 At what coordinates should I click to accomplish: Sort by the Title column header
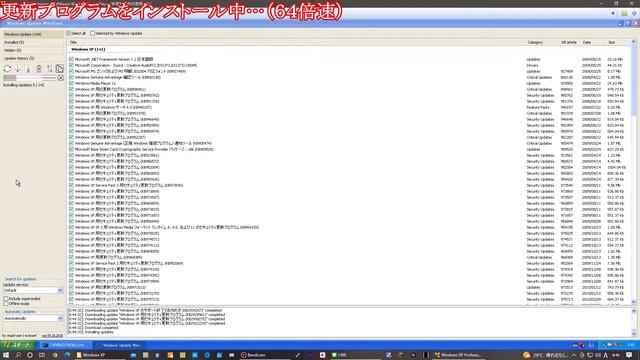296,42
